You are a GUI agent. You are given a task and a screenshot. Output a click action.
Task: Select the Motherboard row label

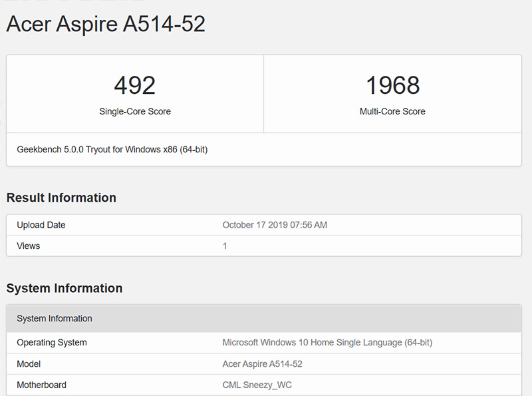point(41,385)
